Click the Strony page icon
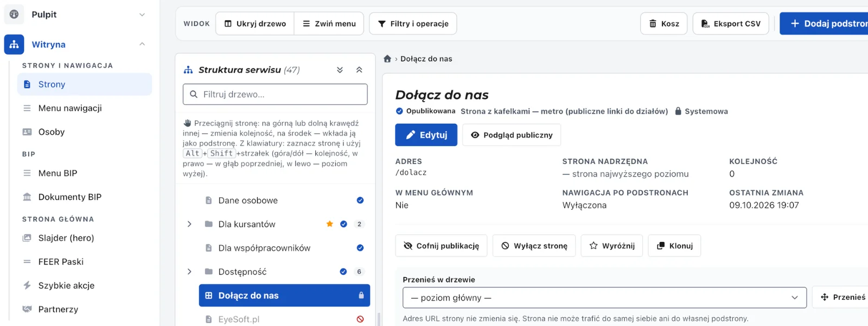The image size is (868, 326). coord(27,84)
